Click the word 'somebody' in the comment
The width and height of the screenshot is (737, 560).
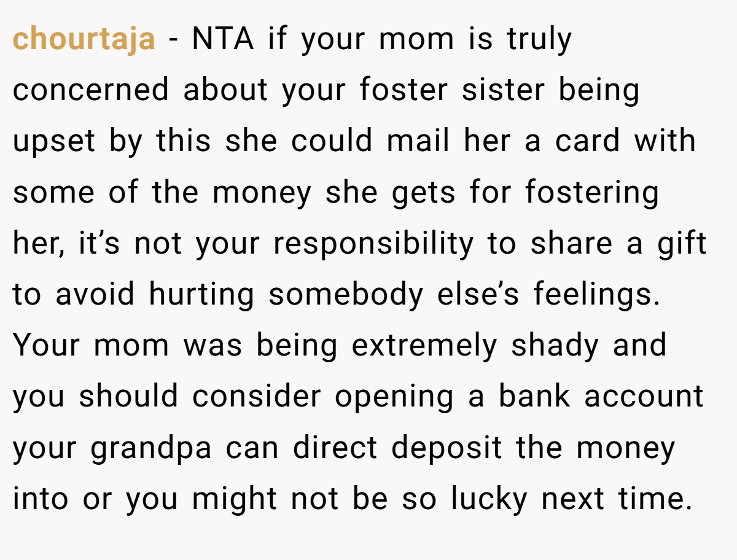[346, 296]
